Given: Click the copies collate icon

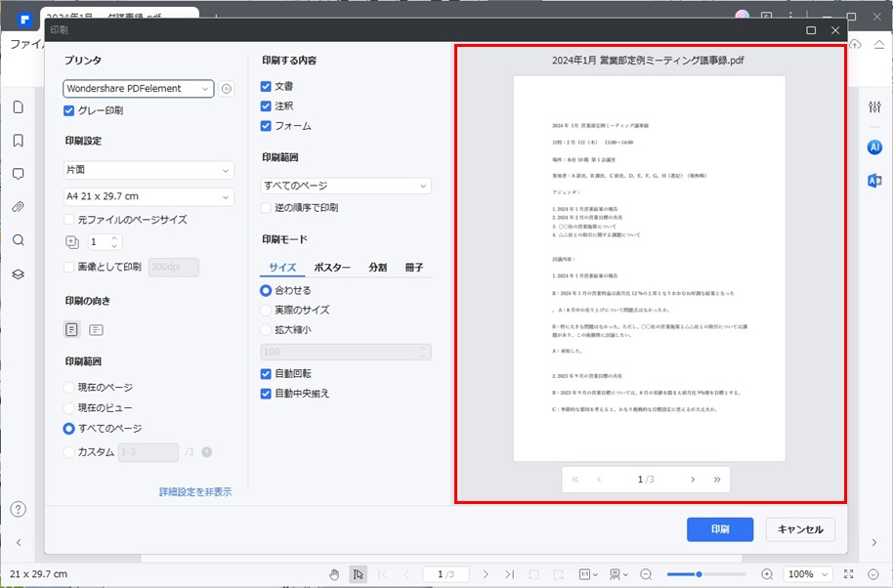Looking at the screenshot, I should (x=72, y=242).
